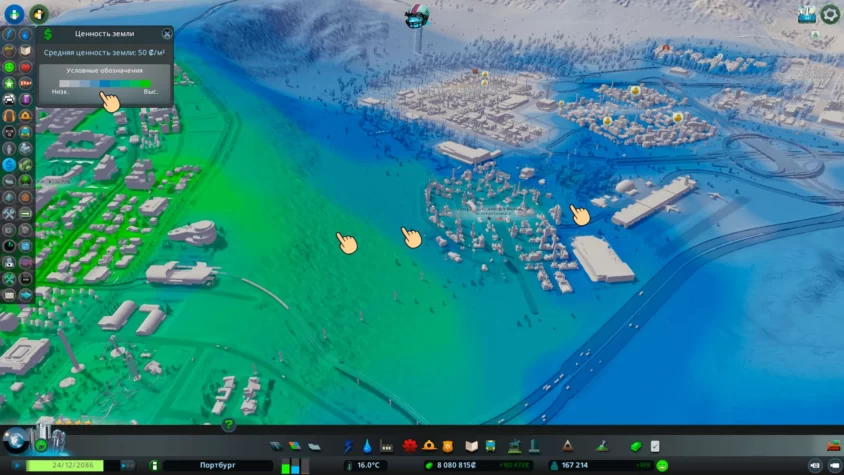Open Natural Resources info view
The width and height of the screenshot is (844, 475).
(x=25, y=165)
